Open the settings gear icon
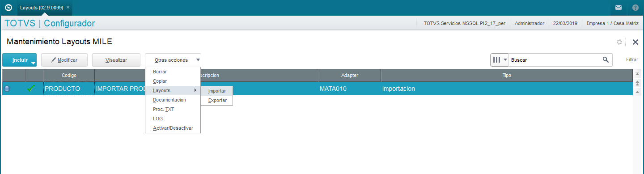The height and width of the screenshot is (174, 644). point(619,42)
